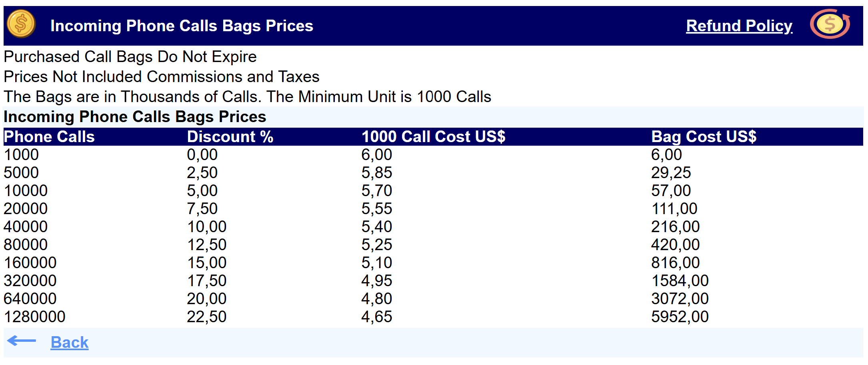Screen dimensions: 868x365
Task: Click the 'Purchased Call Bags Do Not Expire' text
Action: click(x=130, y=57)
